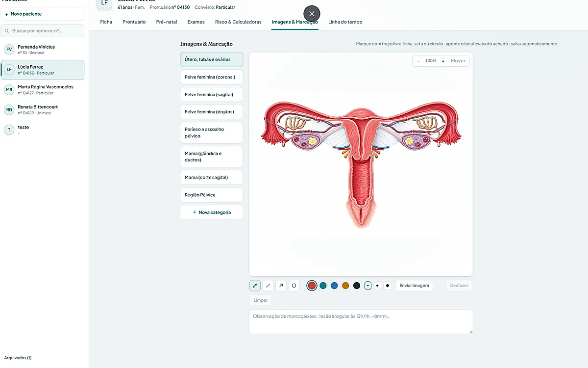Zoom in with the plus button
Image resolution: width=588 pixels, height=368 pixels.
[443, 61]
